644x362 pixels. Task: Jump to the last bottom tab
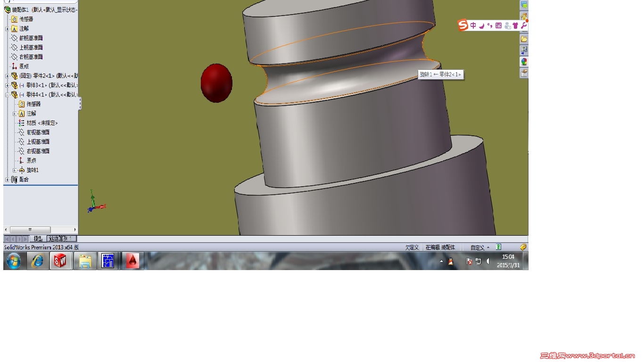pos(25,239)
